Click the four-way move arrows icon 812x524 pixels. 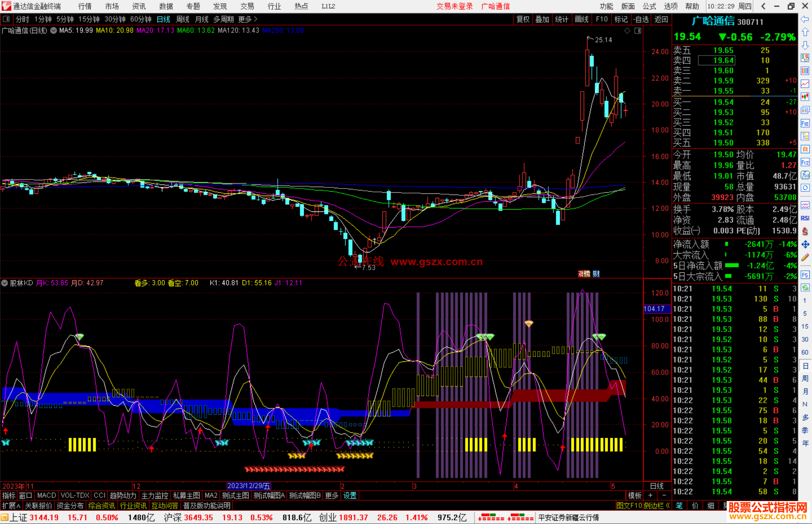[805, 245]
